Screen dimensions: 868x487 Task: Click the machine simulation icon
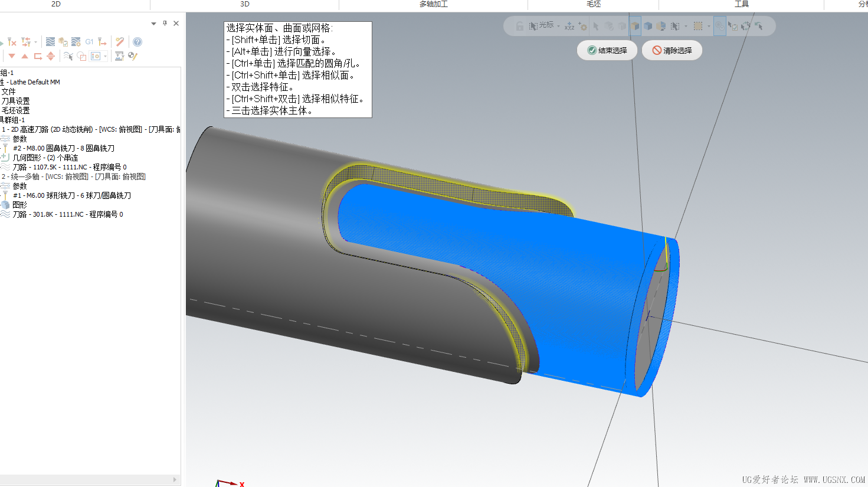119,56
